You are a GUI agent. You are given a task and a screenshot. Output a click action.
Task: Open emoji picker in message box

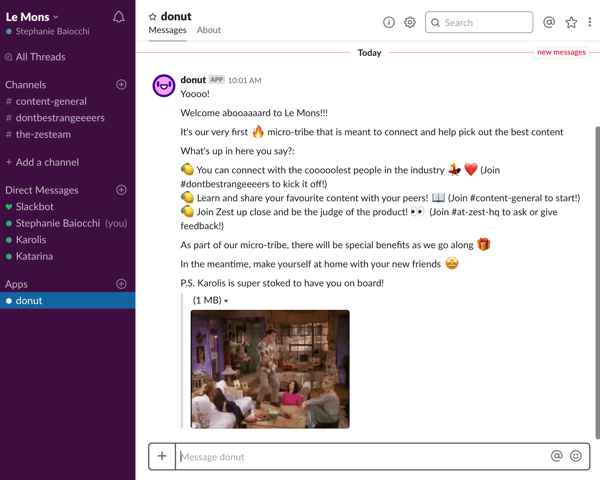tap(576, 456)
